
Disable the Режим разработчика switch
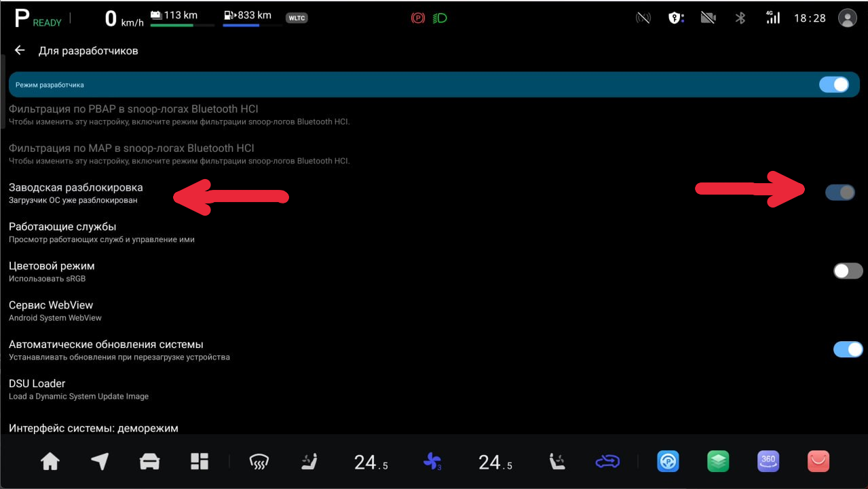click(x=834, y=85)
